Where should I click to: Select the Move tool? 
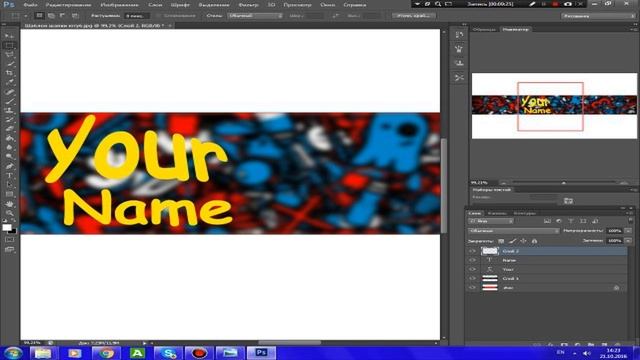tap(9, 36)
